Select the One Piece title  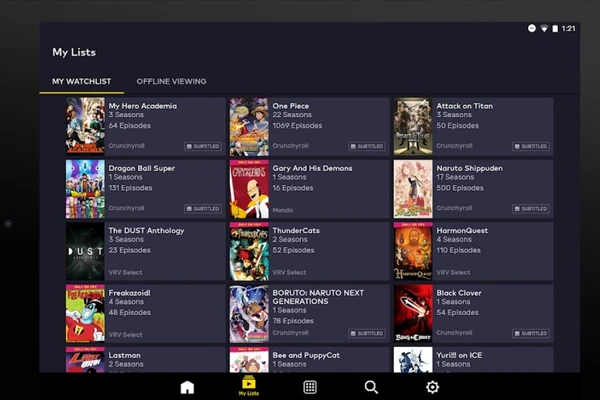[x=290, y=106]
